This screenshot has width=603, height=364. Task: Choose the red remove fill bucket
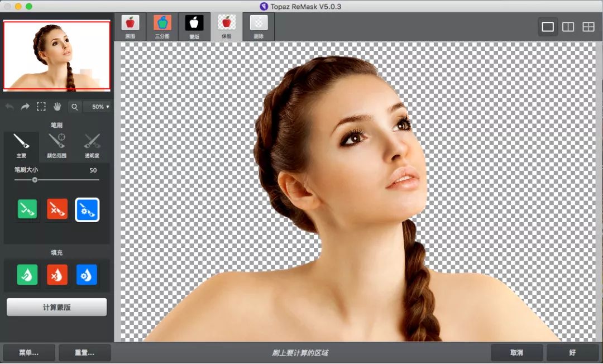click(57, 275)
